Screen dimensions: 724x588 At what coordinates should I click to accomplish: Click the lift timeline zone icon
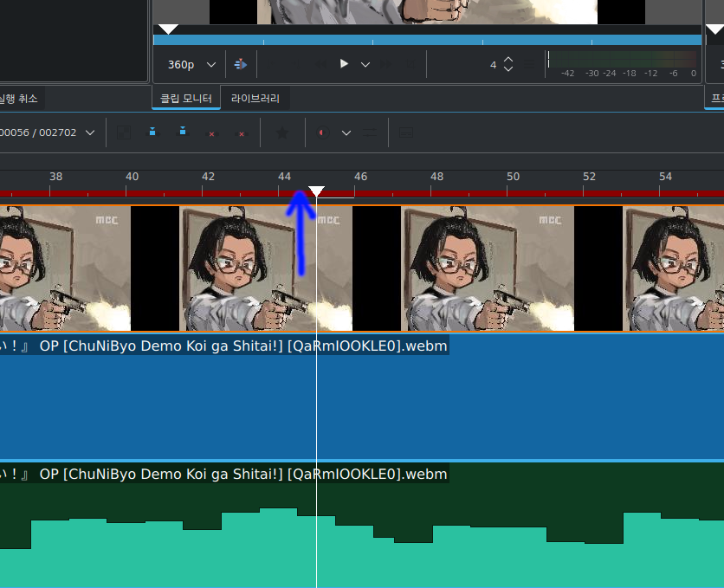tap(241, 133)
